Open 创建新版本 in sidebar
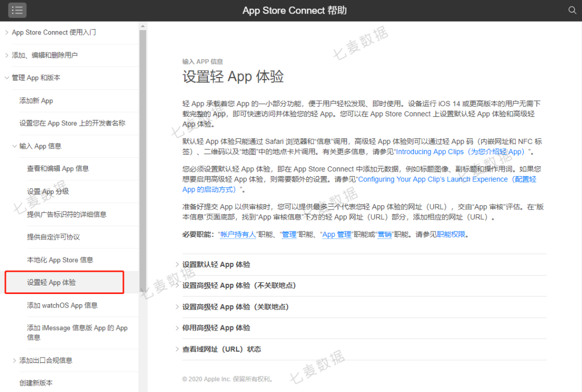582x392 pixels. pyautogui.click(x=36, y=383)
